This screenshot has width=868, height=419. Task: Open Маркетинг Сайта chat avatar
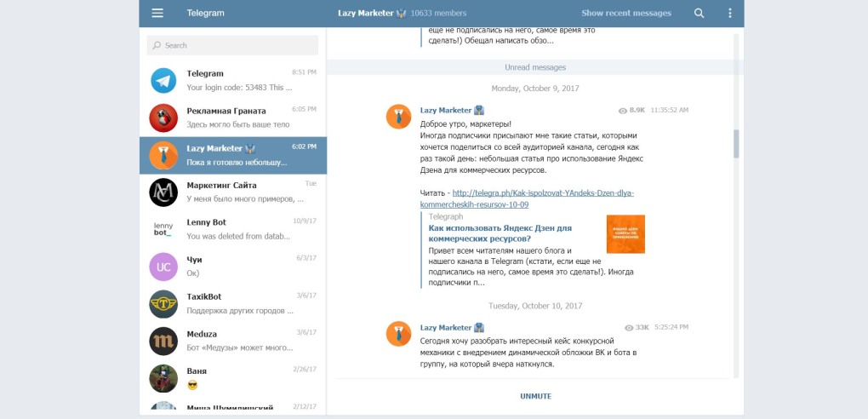click(163, 192)
